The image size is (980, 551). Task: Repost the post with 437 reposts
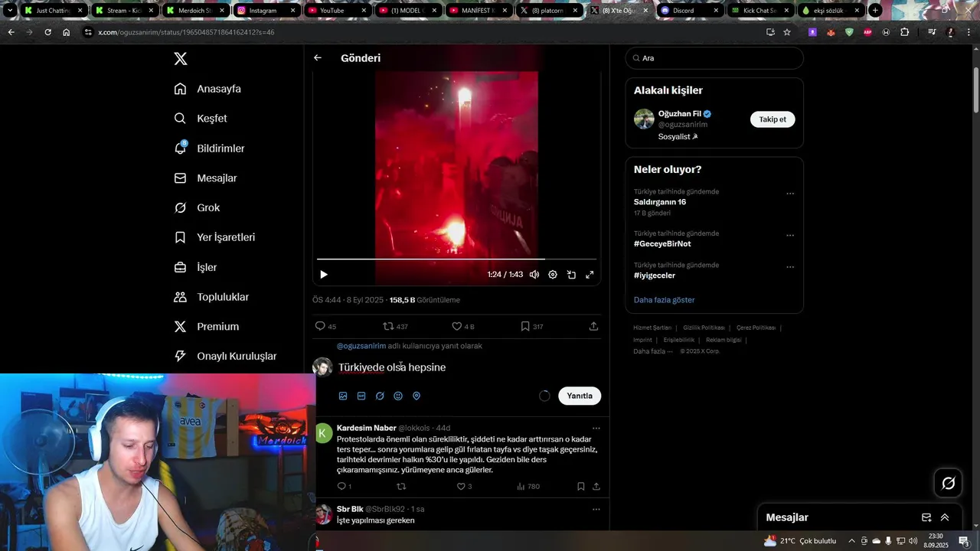pyautogui.click(x=395, y=326)
